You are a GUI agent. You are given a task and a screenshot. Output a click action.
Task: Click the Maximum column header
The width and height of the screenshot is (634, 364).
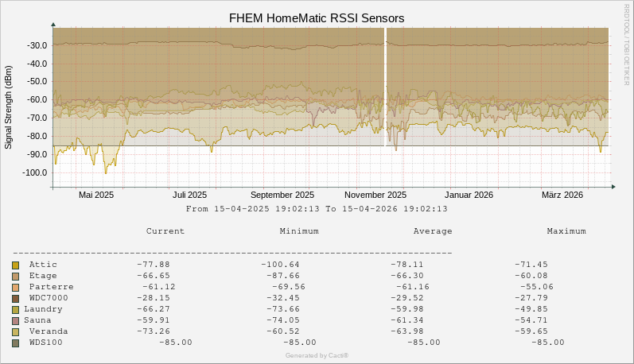pyautogui.click(x=566, y=231)
